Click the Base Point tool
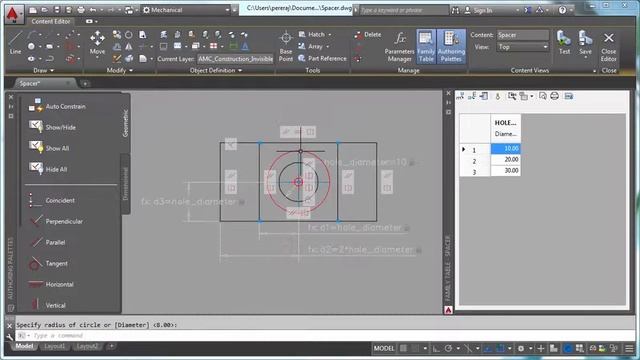The width and height of the screenshot is (640, 360). [286, 46]
